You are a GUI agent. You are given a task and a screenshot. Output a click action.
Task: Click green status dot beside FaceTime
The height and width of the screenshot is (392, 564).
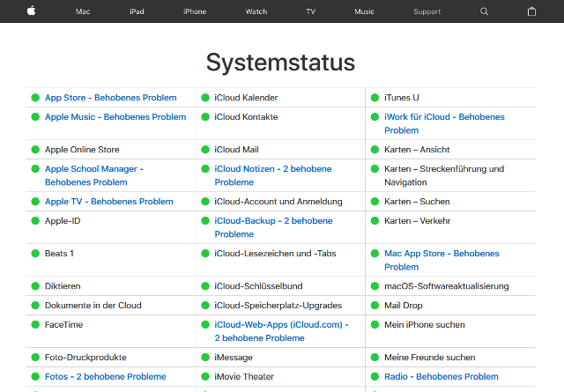35,325
